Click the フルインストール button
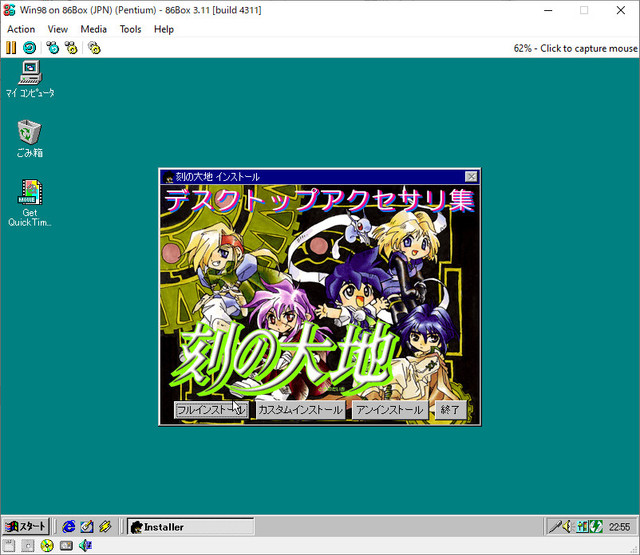Image resolution: width=640 pixels, height=555 pixels. click(211, 410)
